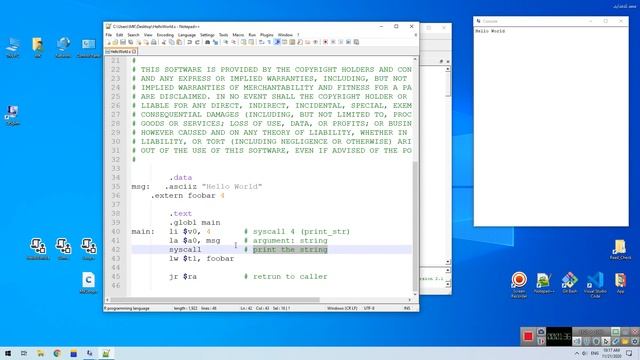The height and width of the screenshot is (360, 640).
Task: Open the Settings menu
Action: coord(207,35)
